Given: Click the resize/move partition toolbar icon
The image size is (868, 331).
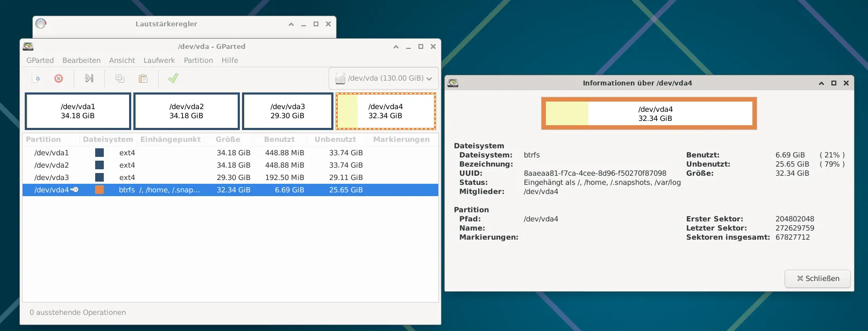Looking at the screenshot, I should click(x=89, y=78).
